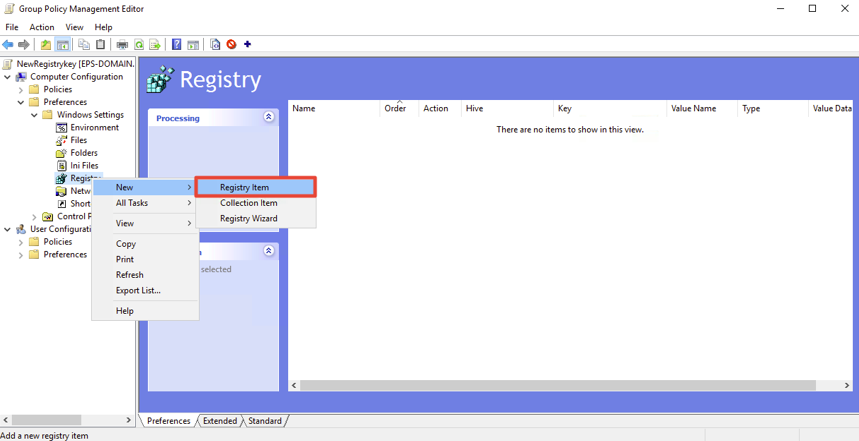
Task: Click the Export List toolbar icon
Action: click(x=155, y=44)
